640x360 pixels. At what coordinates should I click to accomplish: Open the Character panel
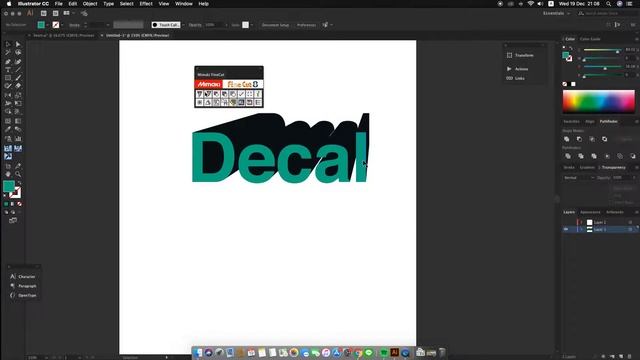(x=23, y=277)
